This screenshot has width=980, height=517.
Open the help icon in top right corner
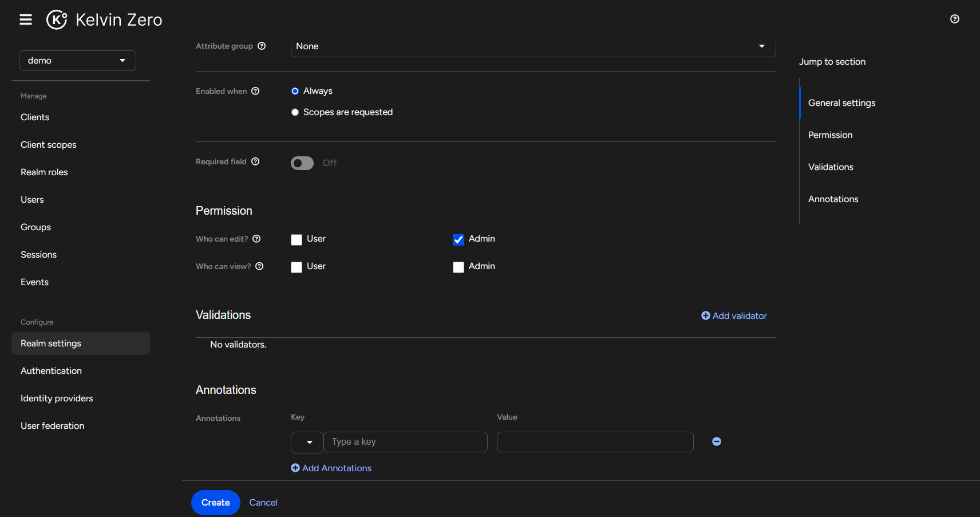click(954, 19)
